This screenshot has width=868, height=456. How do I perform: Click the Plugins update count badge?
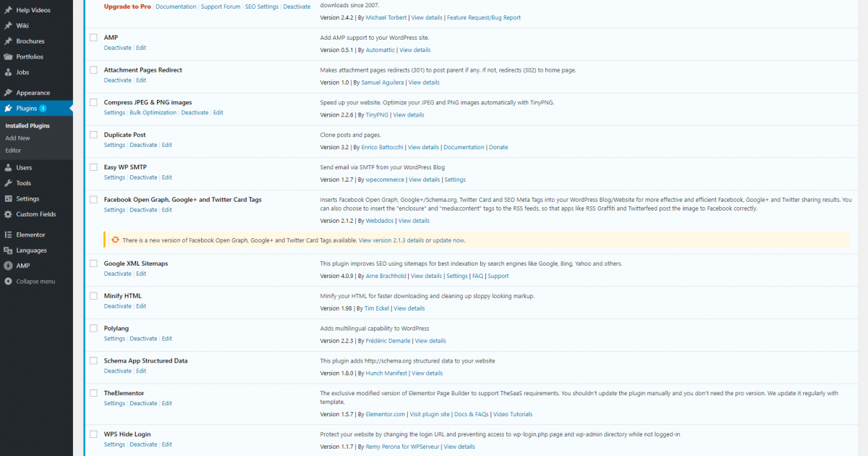[x=43, y=109]
